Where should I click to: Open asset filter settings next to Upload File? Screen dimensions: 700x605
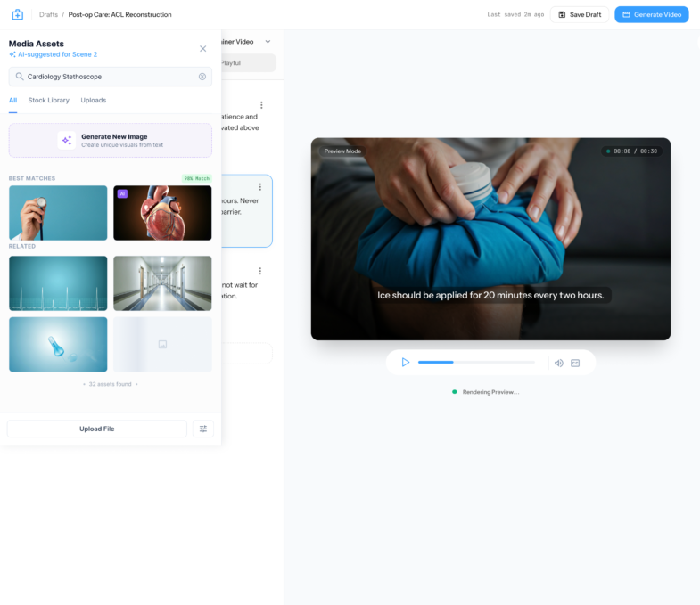click(x=202, y=429)
